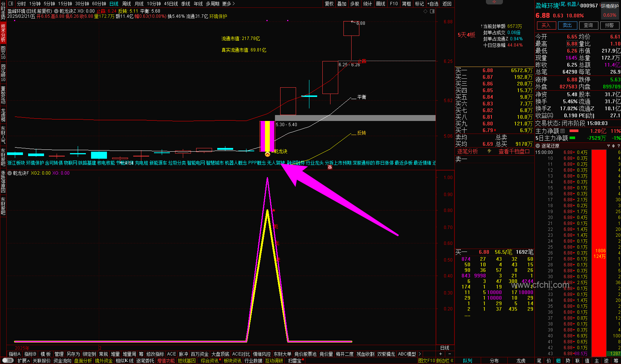The height and width of the screenshot is (364, 621).
Task: Switch to the 龙虎 tab below order book
Action: pos(521,361)
